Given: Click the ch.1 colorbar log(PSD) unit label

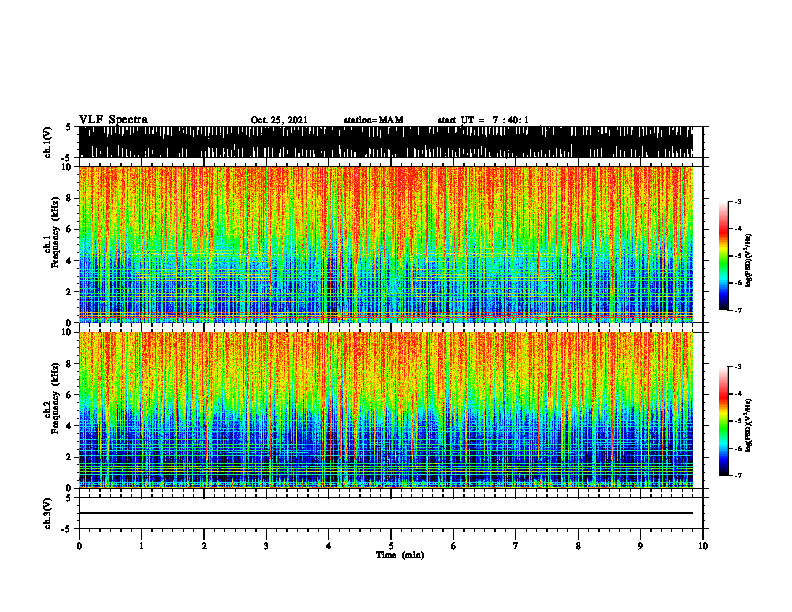Looking at the screenshot, I should pyautogui.click(x=749, y=261).
